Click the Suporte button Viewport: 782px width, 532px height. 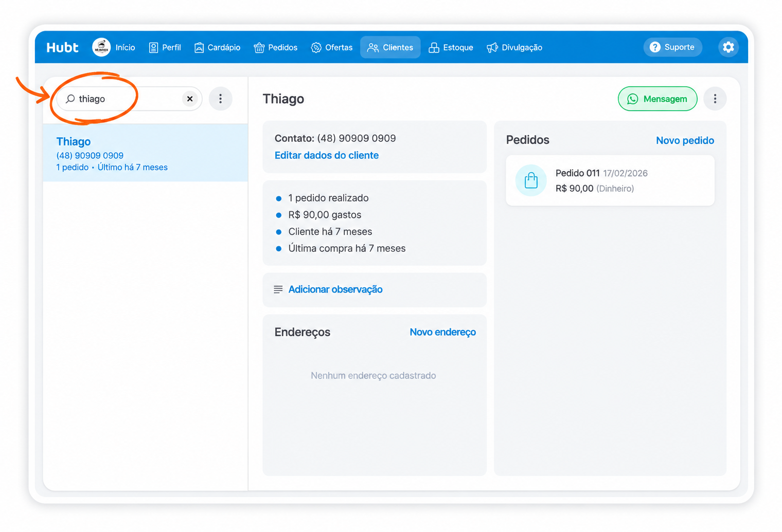click(x=672, y=47)
